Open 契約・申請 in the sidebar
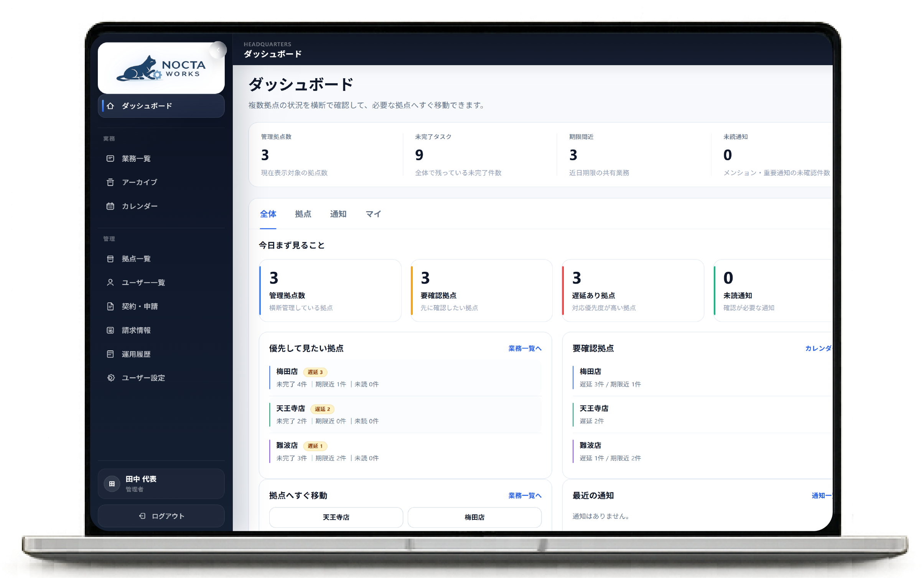 coord(161,306)
